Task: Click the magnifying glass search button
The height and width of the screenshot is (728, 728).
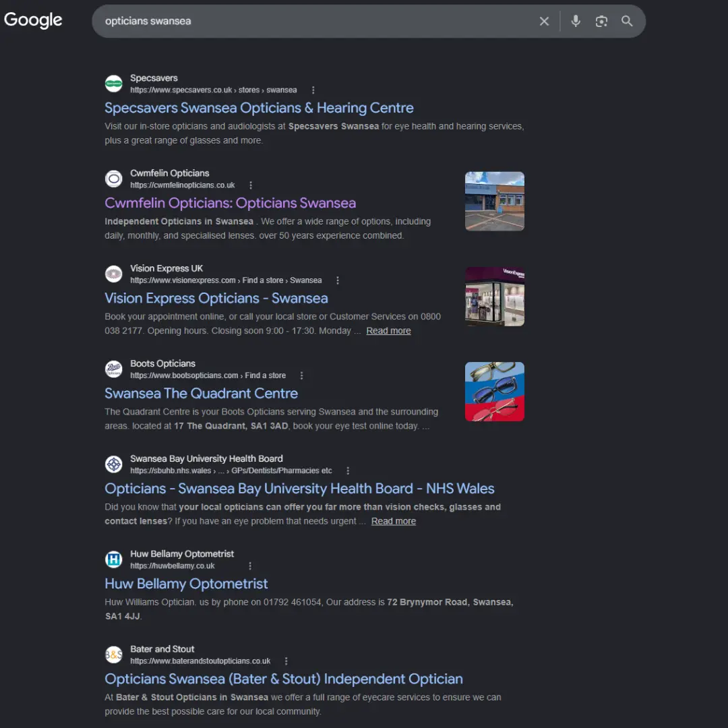Action: (x=627, y=22)
